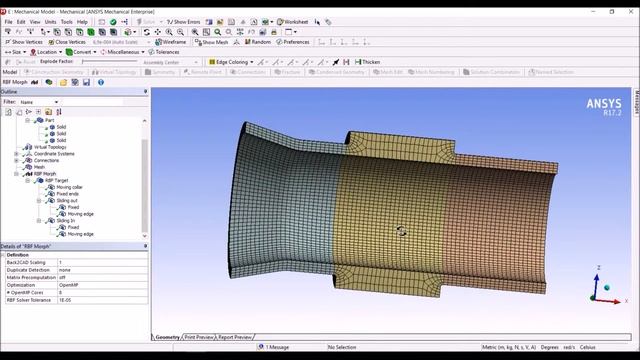Click the expand-all icon in Outline toolbar
This screenshot has width=640, height=360.
point(38,112)
